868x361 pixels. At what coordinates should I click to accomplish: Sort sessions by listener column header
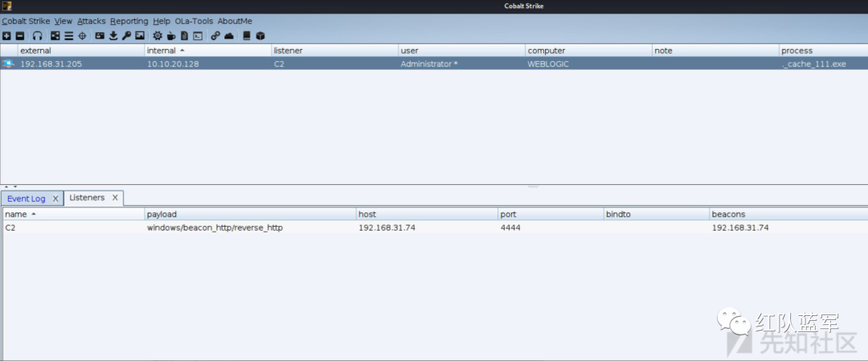coord(335,51)
